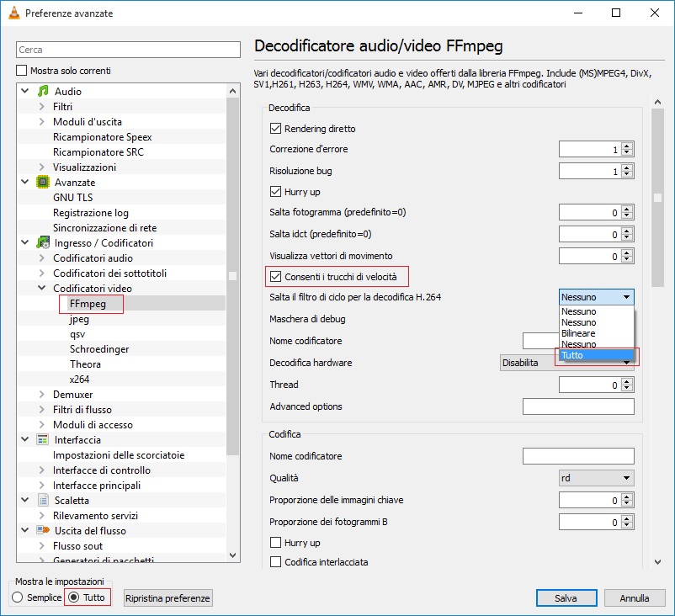This screenshot has height=616, width=675.
Task: Open GNU TLS settings
Action: click(x=72, y=197)
